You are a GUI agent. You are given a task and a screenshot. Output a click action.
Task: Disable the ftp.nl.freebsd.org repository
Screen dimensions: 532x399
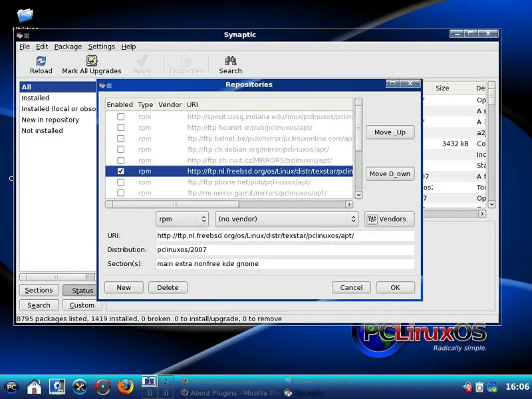click(x=120, y=171)
